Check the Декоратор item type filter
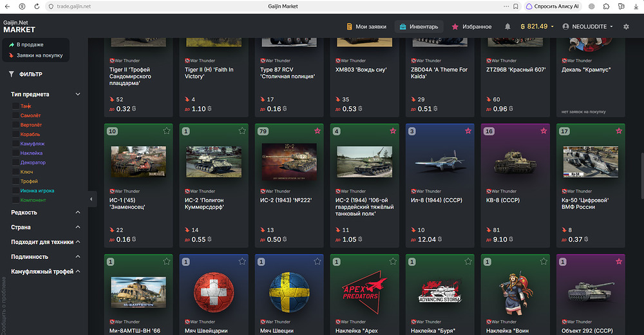 point(15,162)
